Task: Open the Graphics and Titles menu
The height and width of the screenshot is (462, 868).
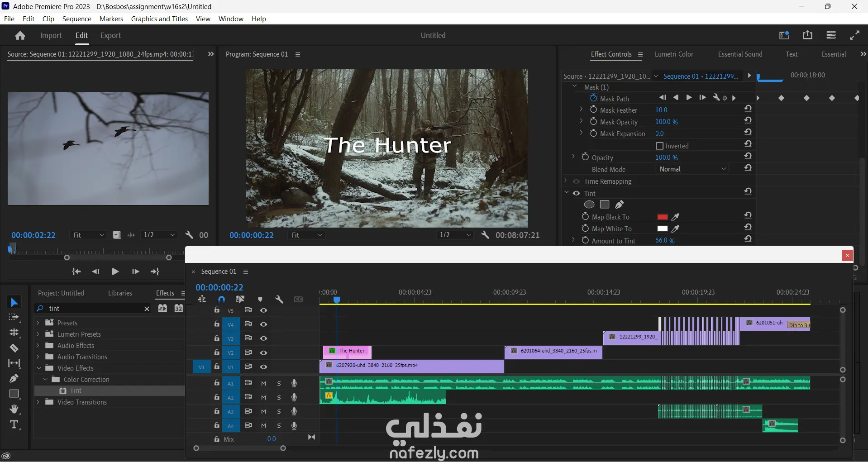Action: [x=159, y=19]
